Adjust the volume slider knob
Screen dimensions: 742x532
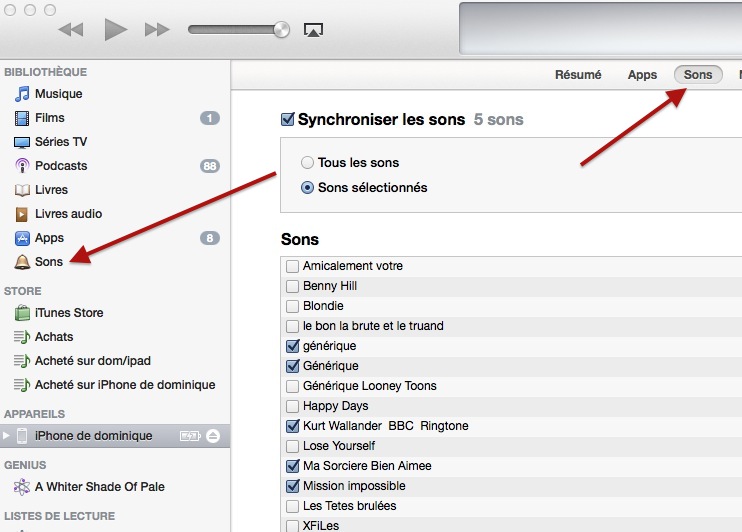click(282, 29)
